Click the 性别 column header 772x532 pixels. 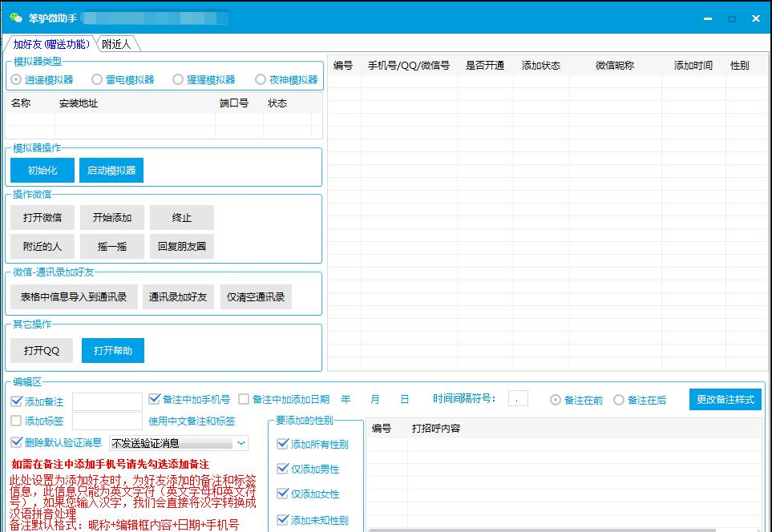point(739,66)
